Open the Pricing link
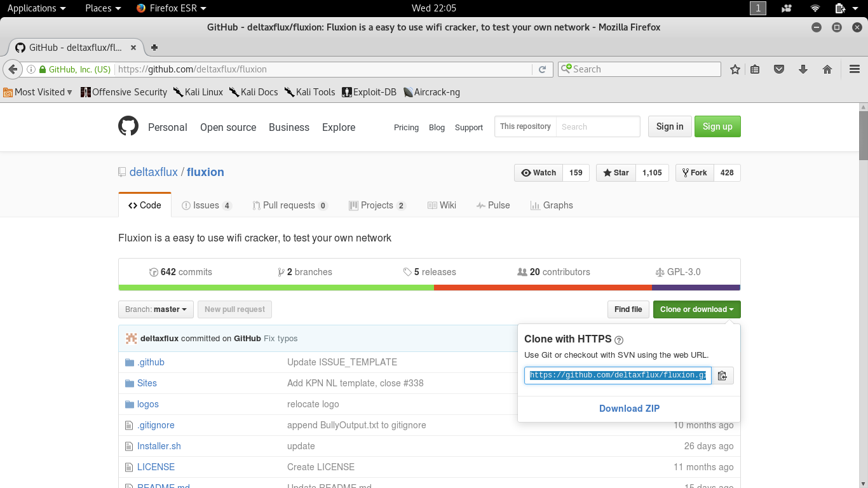Viewport: 868px width, 488px height. click(x=406, y=128)
